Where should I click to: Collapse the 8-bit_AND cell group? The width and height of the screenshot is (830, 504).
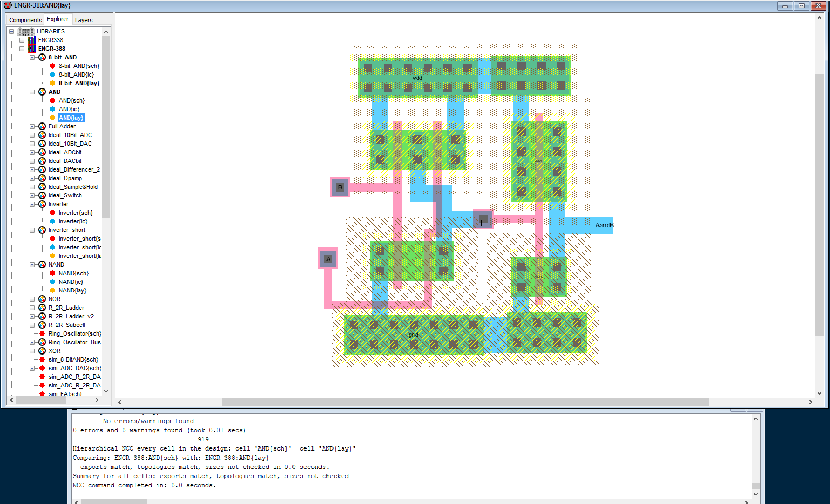[x=32, y=57]
